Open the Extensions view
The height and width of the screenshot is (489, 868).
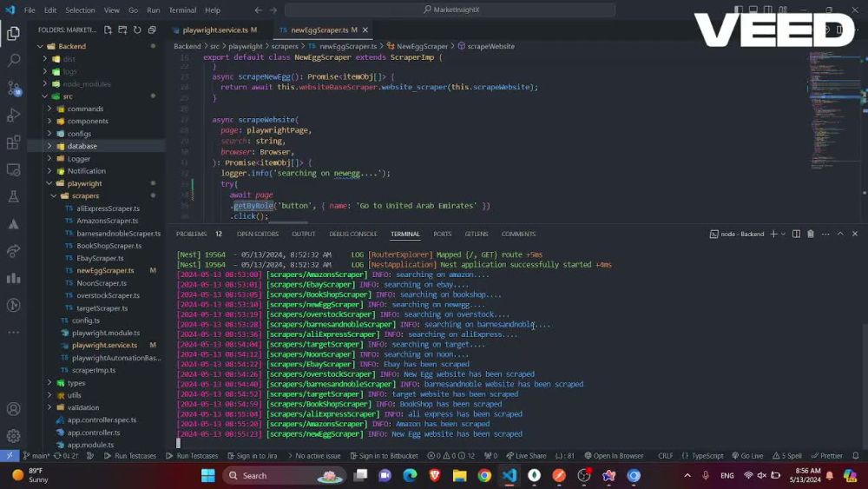[13, 142]
